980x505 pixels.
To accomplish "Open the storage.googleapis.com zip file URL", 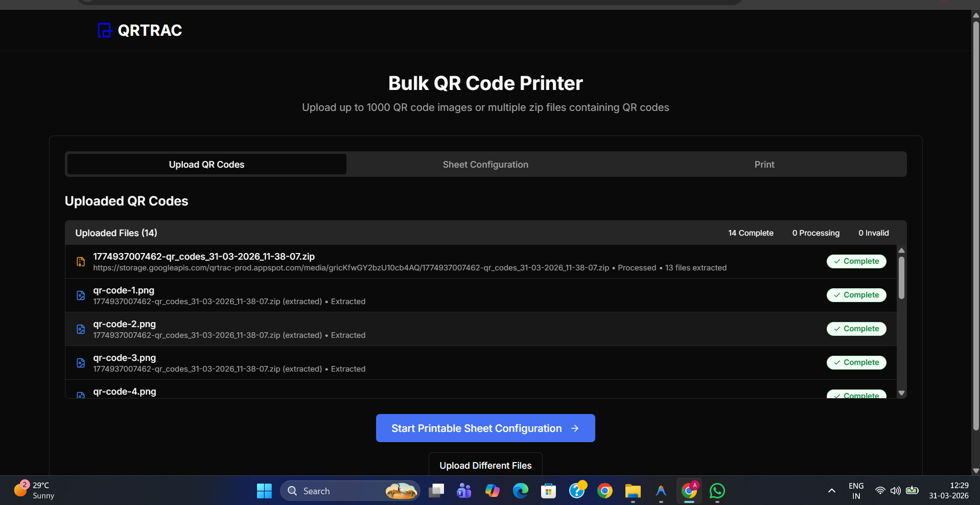I will (x=351, y=268).
